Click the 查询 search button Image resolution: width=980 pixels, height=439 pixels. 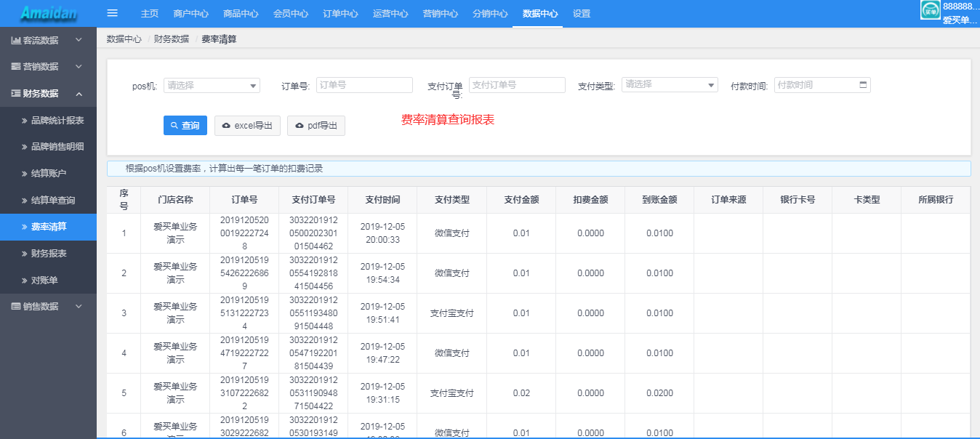(x=185, y=125)
